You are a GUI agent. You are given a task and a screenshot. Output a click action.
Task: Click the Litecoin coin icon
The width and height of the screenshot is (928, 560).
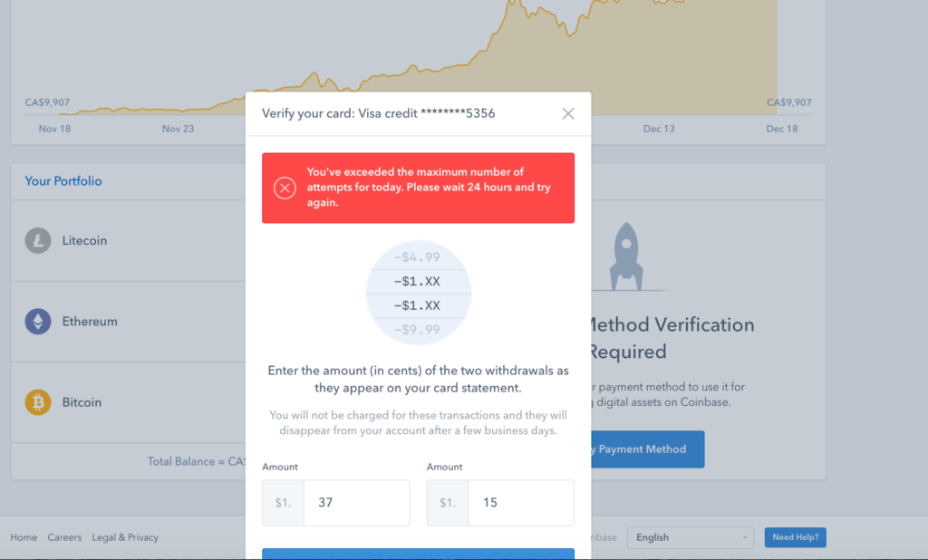pyautogui.click(x=38, y=241)
